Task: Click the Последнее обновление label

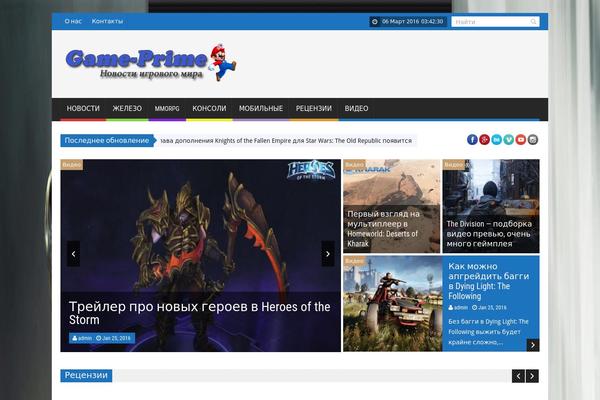Action: (107, 140)
